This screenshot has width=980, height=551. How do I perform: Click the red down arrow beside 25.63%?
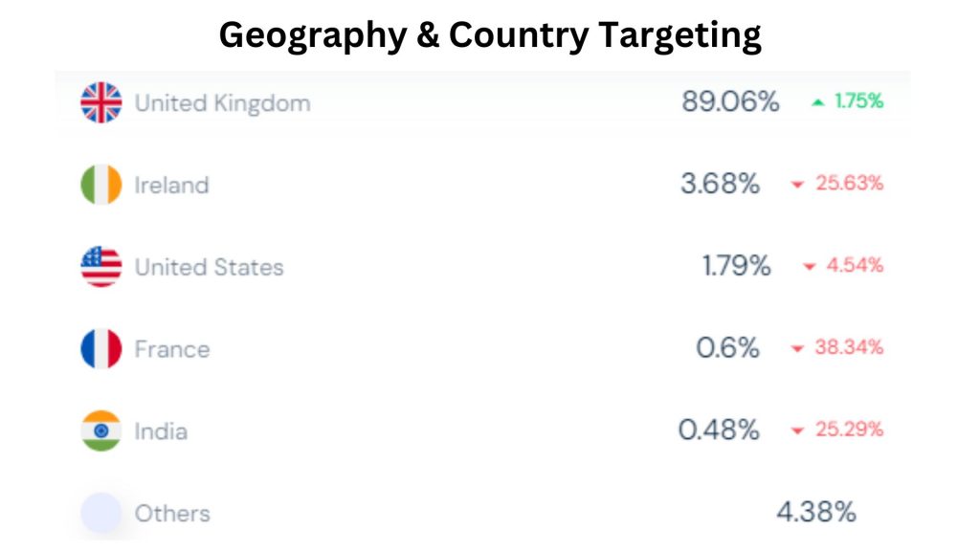click(x=797, y=185)
